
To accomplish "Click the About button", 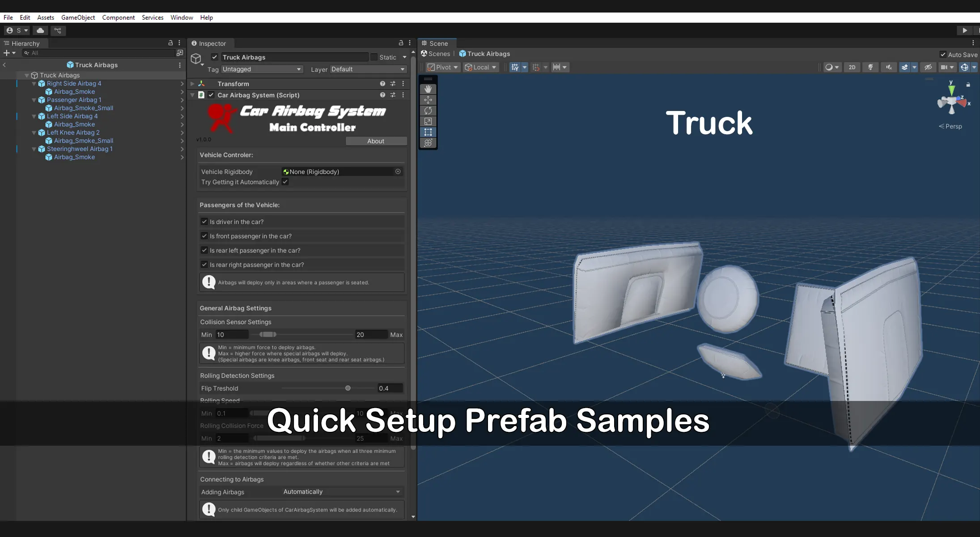I will click(x=376, y=141).
